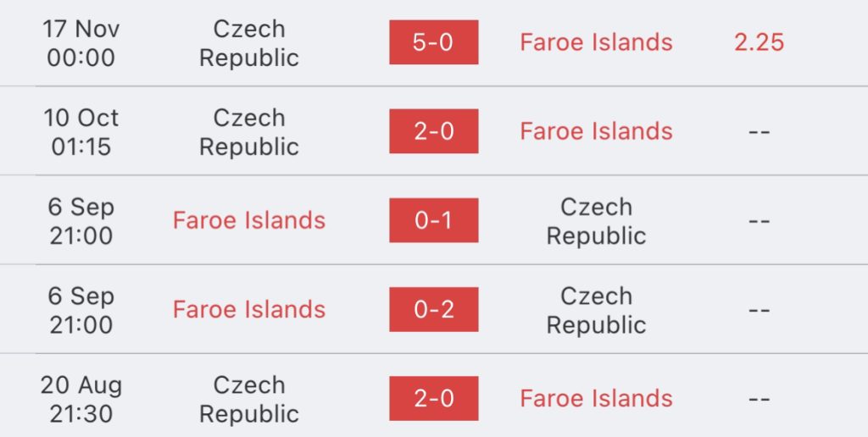This screenshot has width=868, height=437.
Task: Open the 5-0 match score badge
Action: [433, 42]
